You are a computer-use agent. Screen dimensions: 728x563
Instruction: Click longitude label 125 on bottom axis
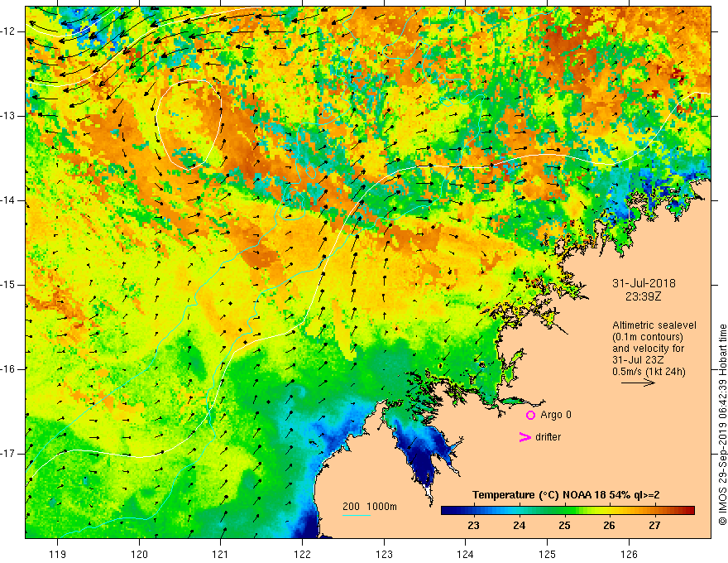(548, 554)
